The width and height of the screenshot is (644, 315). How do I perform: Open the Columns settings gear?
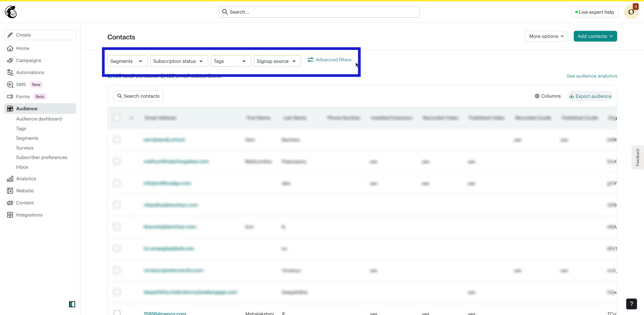click(x=537, y=96)
